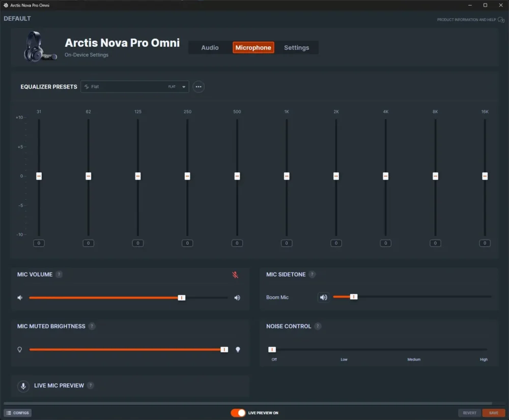Click the Arctis Nova Pro headset image
The width and height of the screenshot is (509, 420).
click(x=40, y=47)
